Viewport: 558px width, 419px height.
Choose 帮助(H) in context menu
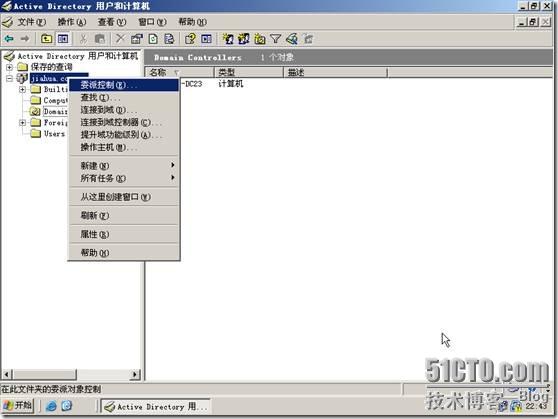(x=124, y=253)
